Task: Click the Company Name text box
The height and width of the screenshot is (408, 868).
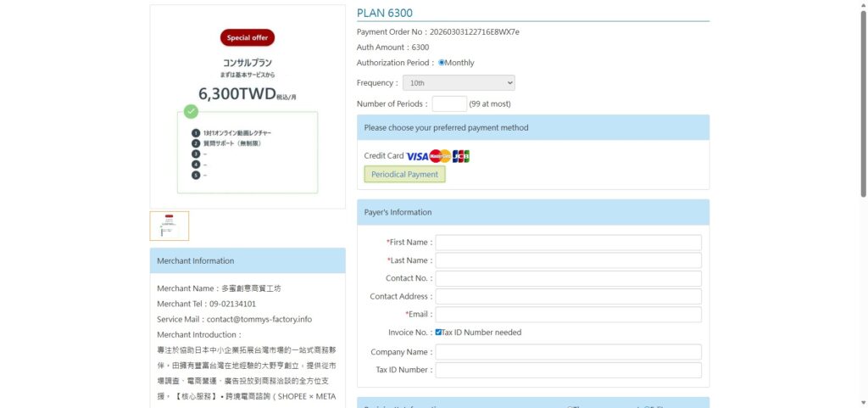Action: (568, 352)
